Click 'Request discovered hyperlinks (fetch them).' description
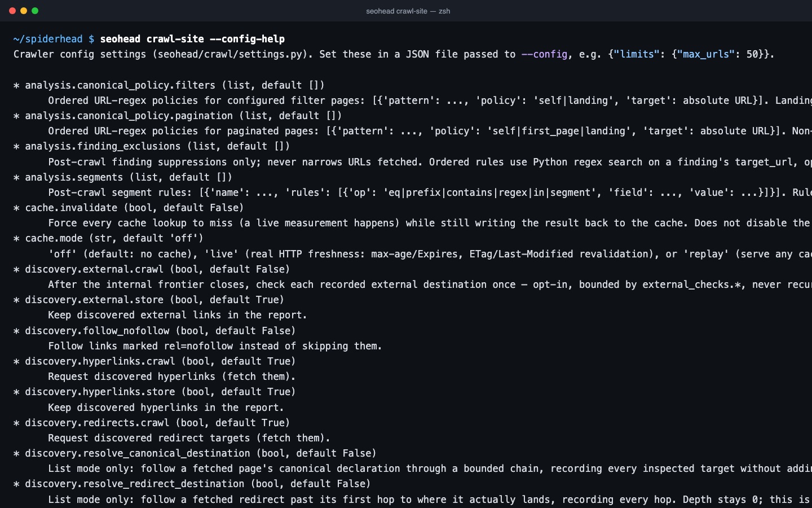Viewport: 812px width, 508px height. point(172,376)
